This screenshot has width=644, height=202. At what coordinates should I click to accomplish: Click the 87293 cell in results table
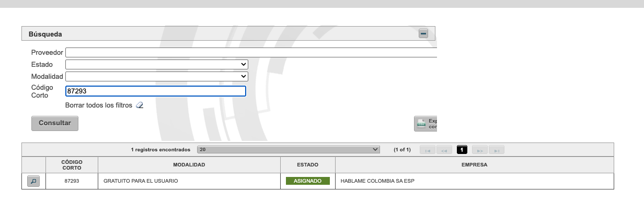[x=72, y=181]
